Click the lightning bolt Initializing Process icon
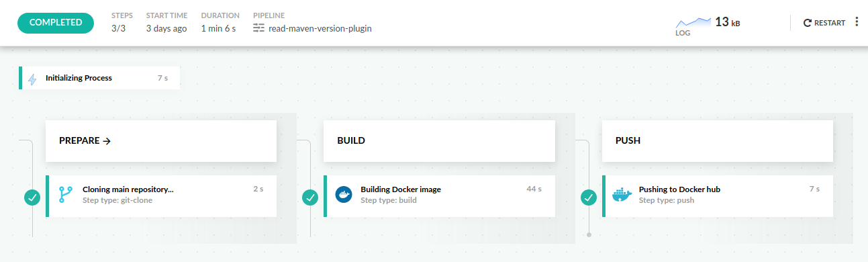 32,79
